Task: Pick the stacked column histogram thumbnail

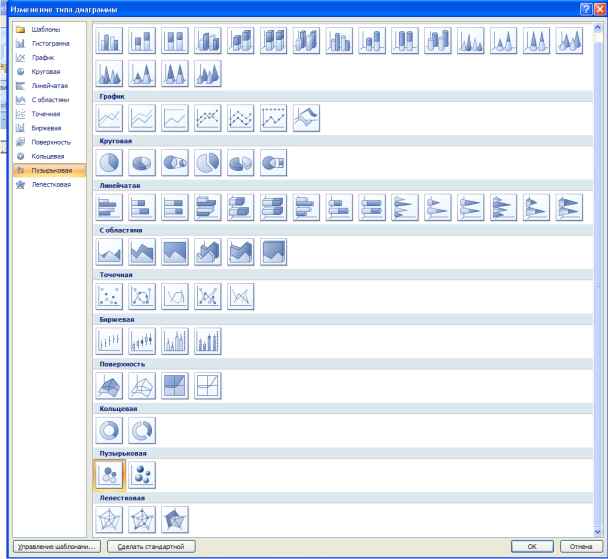Action: 142,40
